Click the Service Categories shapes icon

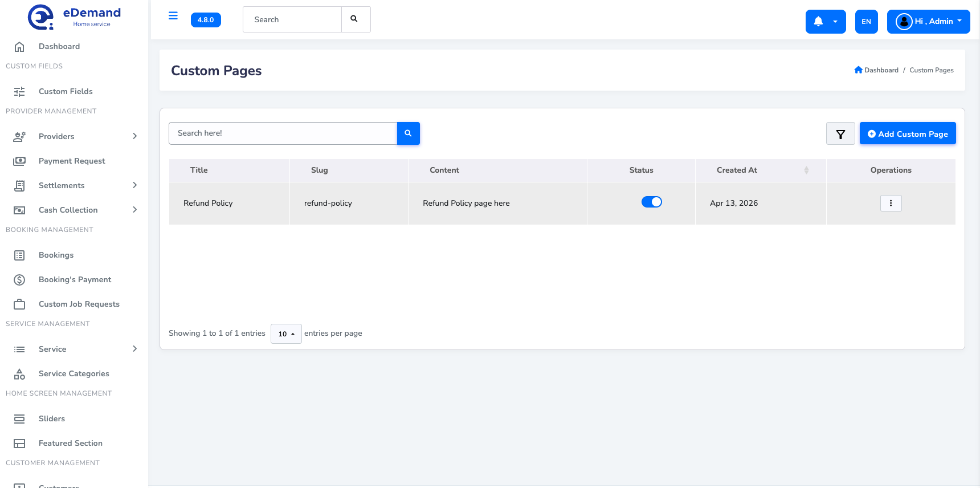pos(19,374)
